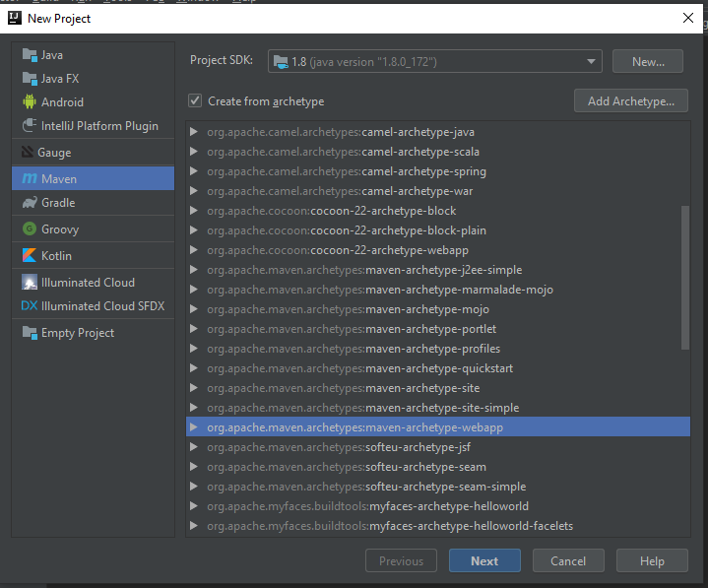Select maven-archetype-marmalade-mojo row
This screenshot has height=588, width=708.
pyautogui.click(x=438, y=290)
